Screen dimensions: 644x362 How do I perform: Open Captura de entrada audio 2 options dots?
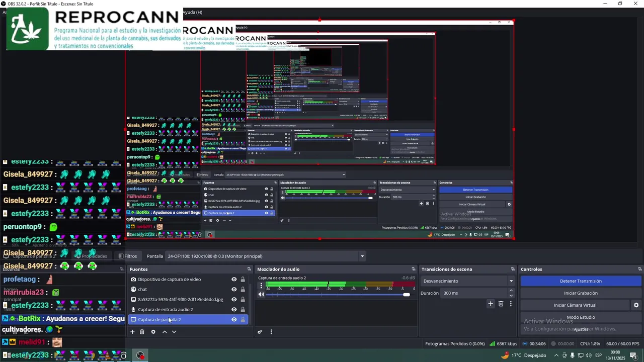tap(261, 286)
